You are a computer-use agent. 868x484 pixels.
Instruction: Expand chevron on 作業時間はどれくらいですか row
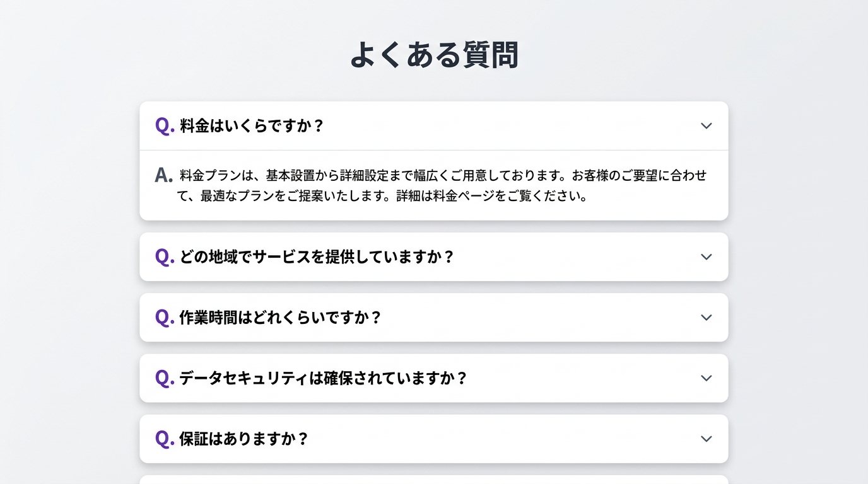[x=706, y=318]
